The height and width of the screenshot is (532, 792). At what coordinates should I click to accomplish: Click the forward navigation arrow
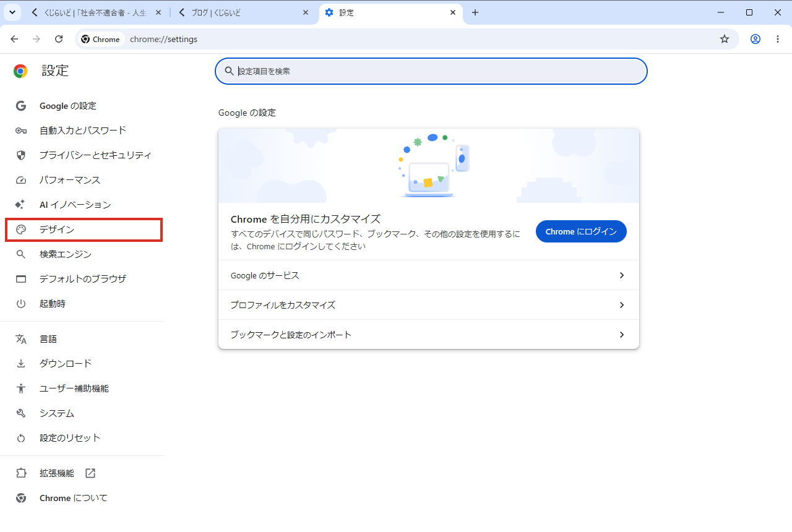click(x=37, y=39)
